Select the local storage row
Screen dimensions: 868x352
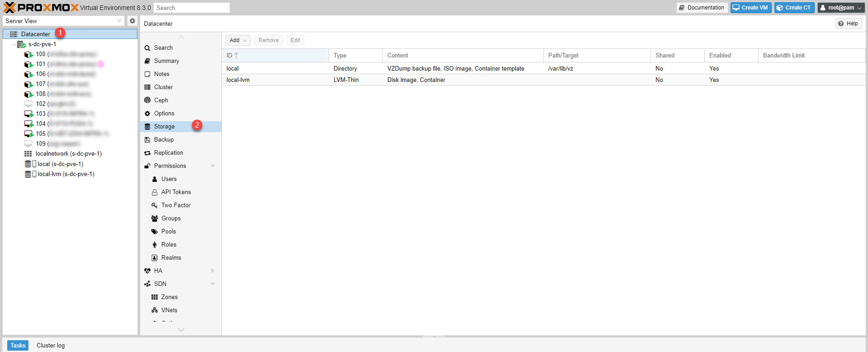(x=543, y=68)
